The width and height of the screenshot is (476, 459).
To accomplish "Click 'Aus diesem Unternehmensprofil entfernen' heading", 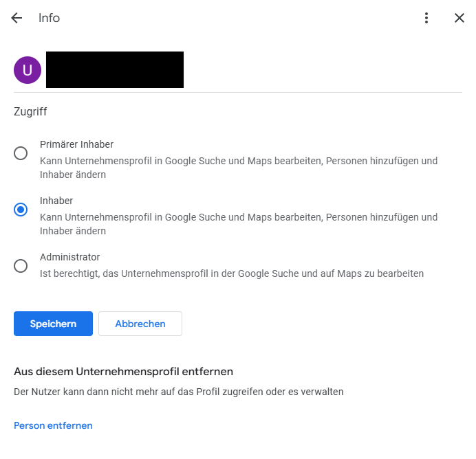I will pyautogui.click(x=123, y=372).
